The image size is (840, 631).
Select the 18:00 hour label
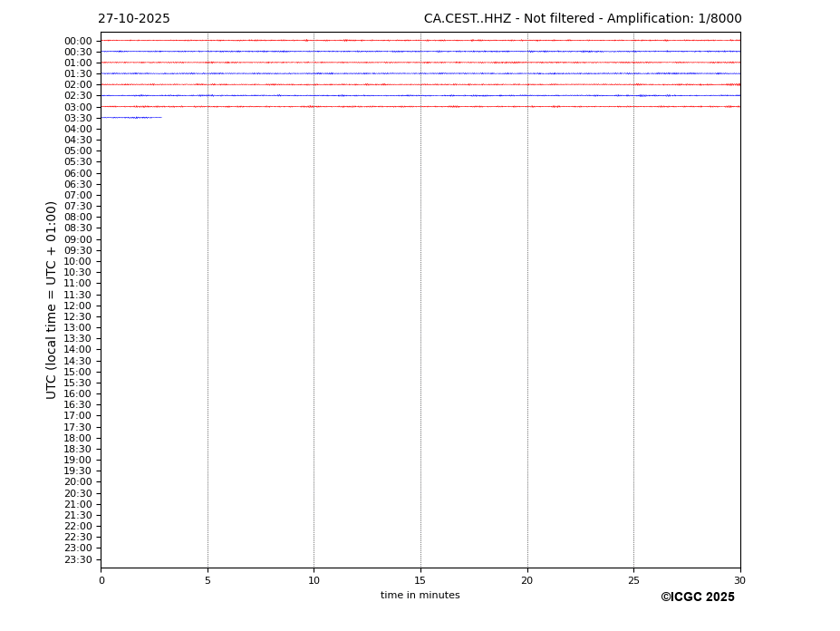coord(78,438)
